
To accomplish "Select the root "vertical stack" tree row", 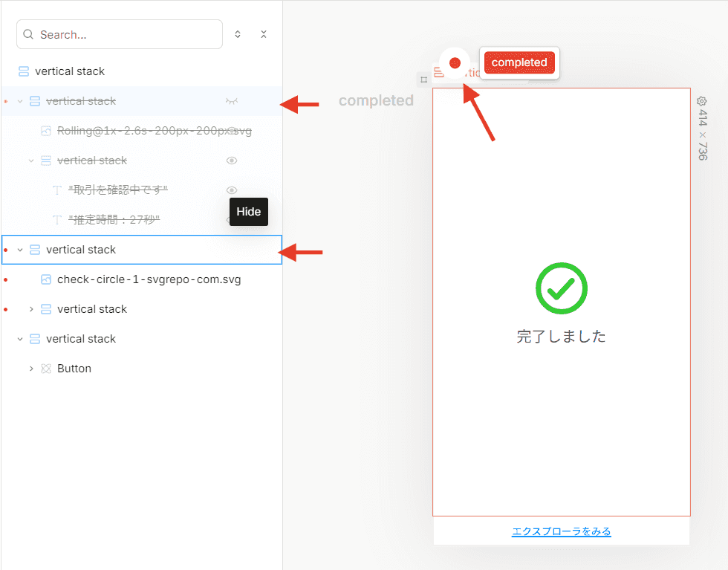I will [142, 71].
